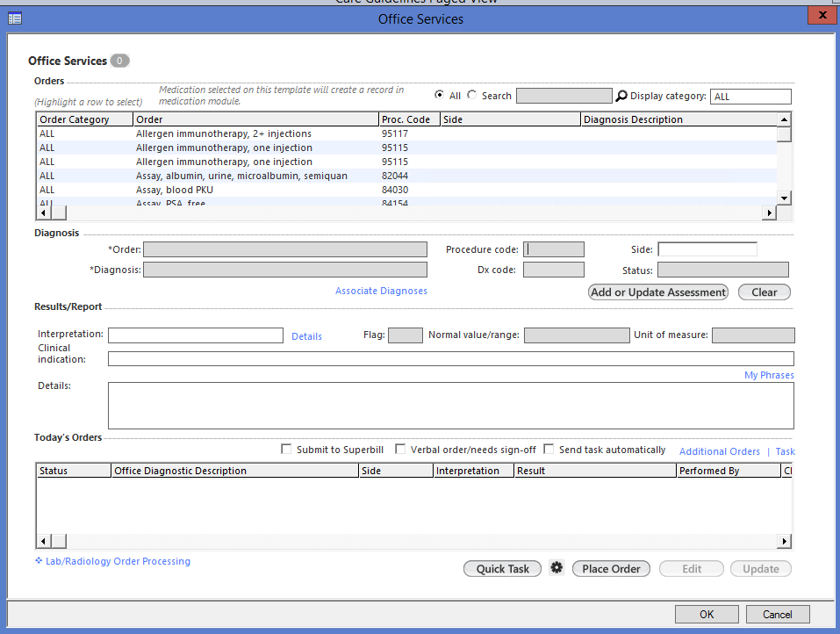Viewport: 840px width, 634px height.
Task: Click the *Order field
Action: [285, 249]
